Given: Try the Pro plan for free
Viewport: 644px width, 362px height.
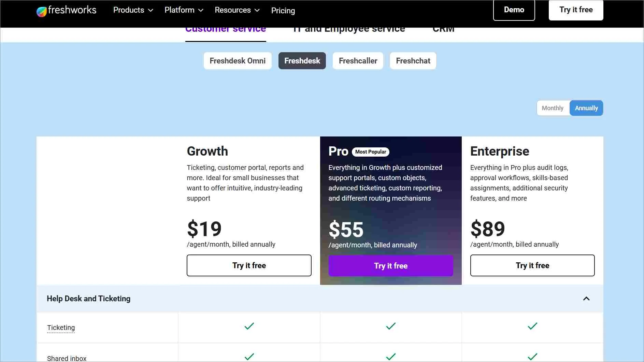Looking at the screenshot, I should (390, 265).
